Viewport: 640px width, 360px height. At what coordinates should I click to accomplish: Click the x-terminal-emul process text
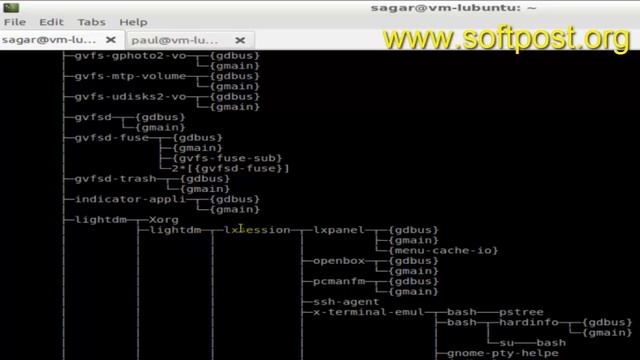click(x=369, y=312)
